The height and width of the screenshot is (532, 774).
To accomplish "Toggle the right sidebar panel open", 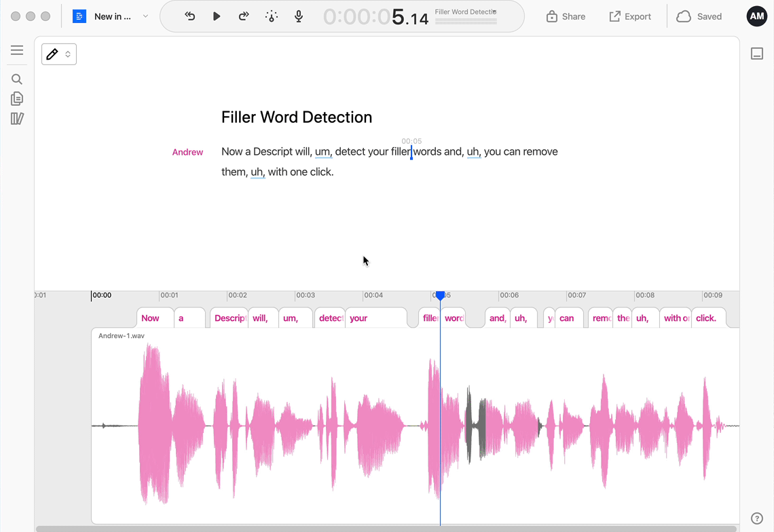I will tap(757, 53).
